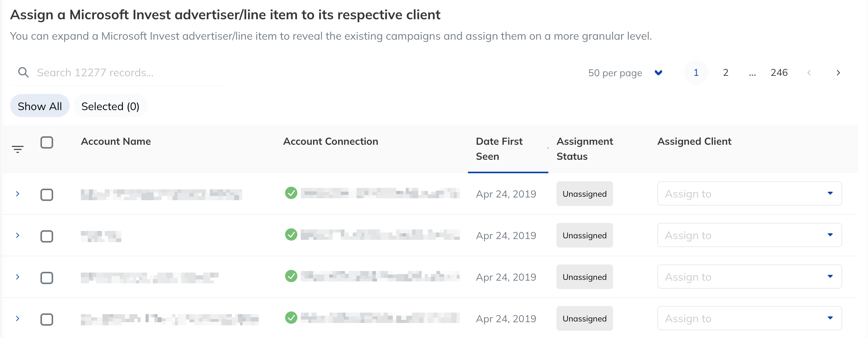Open the table filter icon

(x=18, y=149)
